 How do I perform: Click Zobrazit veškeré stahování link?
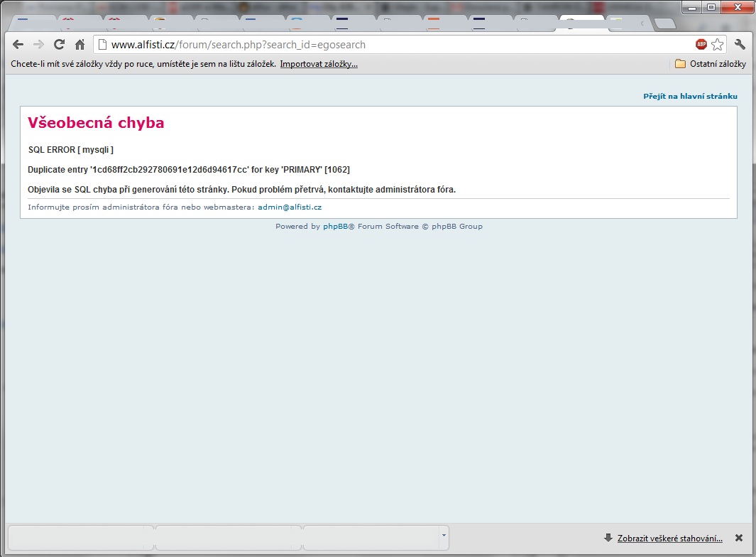click(669, 539)
